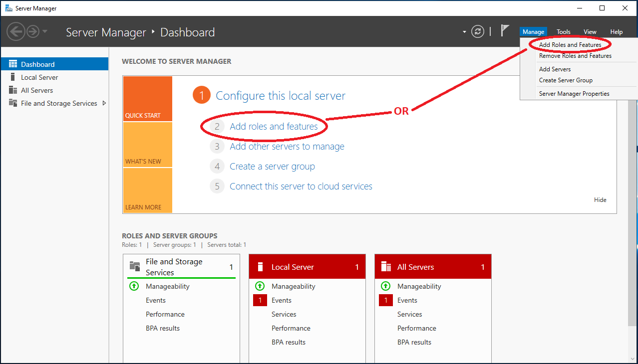Click Create a server group link

point(272,167)
